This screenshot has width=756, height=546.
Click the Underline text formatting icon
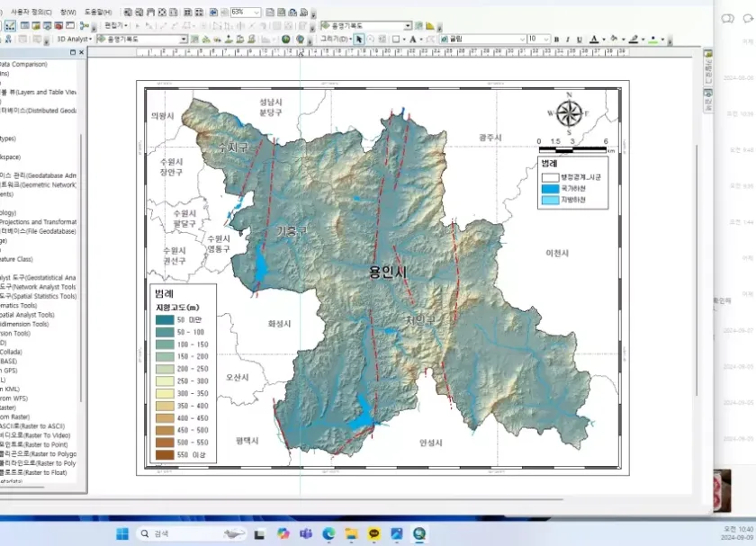pyautogui.click(x=579, y=40)
